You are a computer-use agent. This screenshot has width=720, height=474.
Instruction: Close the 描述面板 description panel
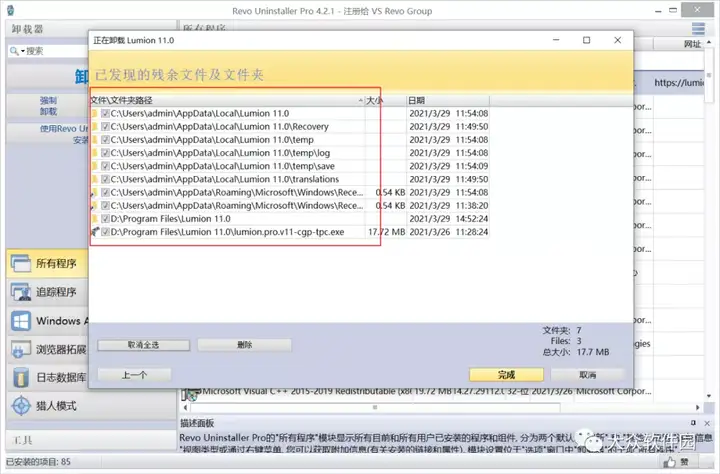[707, 423]
